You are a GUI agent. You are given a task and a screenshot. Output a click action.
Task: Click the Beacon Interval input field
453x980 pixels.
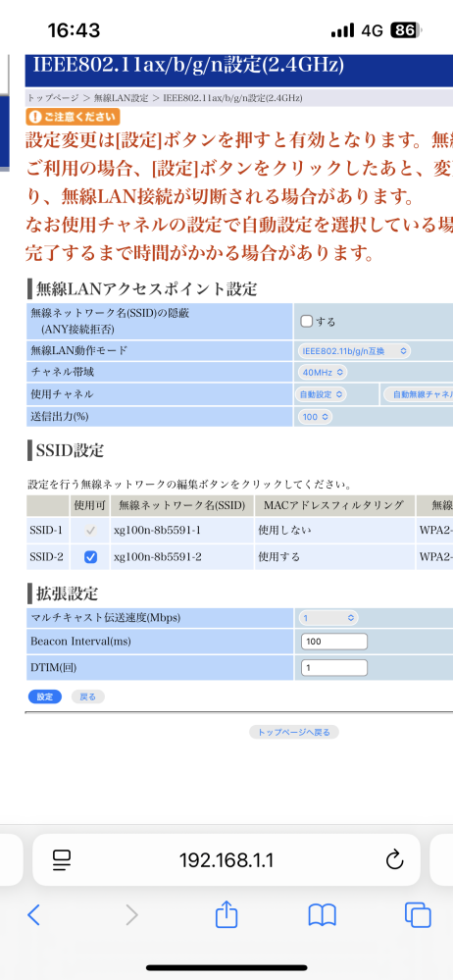pos(334,642)
